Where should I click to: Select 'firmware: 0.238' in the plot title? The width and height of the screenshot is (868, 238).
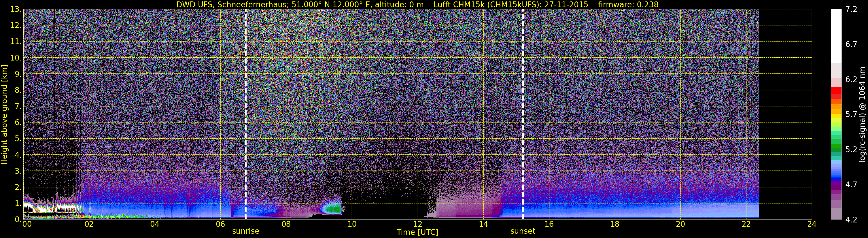pyautogui.click(x=628, y=4)
